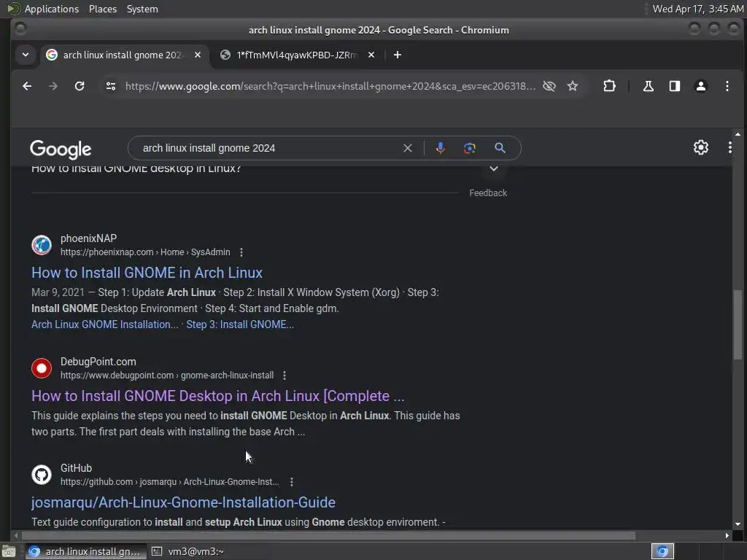Click the debugpoint.com breadcrumb URL
This screenshot has height=560, width=747.
[x=167, y=376]
